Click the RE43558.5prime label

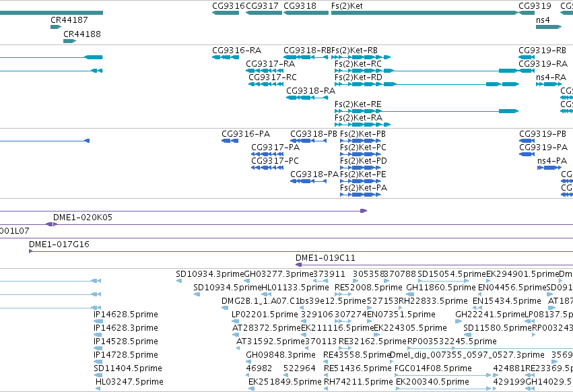(357, 355)
